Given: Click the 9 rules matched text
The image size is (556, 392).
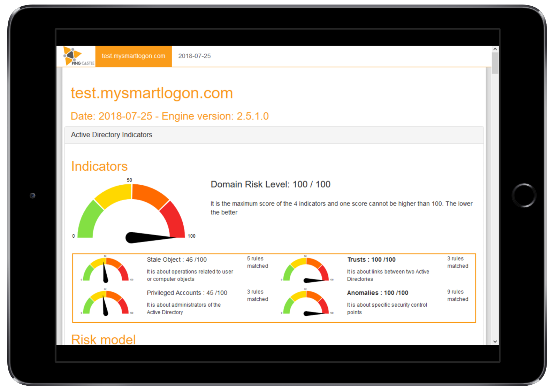Looking at the screenshot, I should tap(458, 295).
